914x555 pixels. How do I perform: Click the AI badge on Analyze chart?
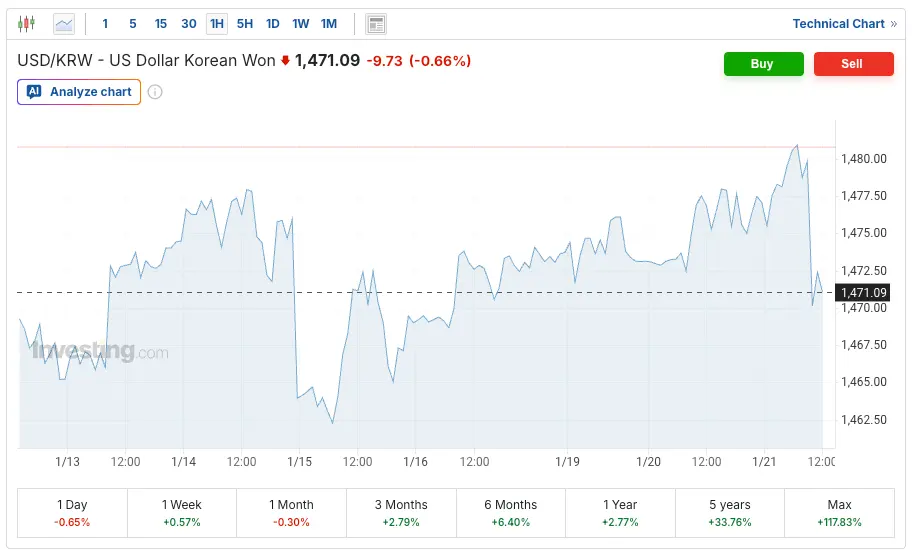34,92
